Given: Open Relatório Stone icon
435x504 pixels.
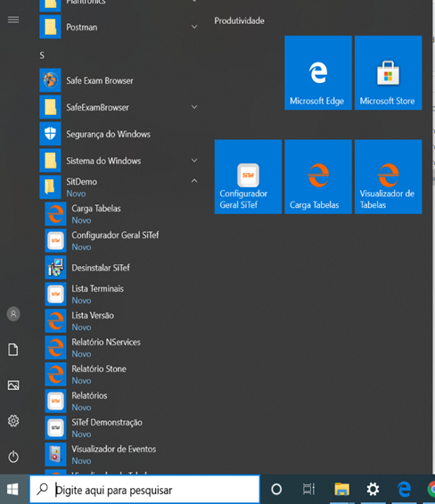Looking at the screenshot, I should pos(55,374).
